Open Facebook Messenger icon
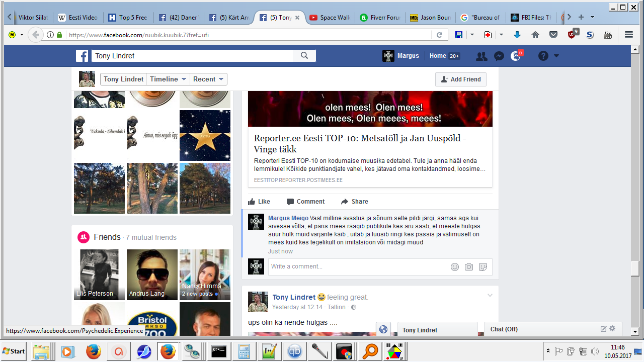The height and width of the screenshot is (362, 644). tap(499, 56)
